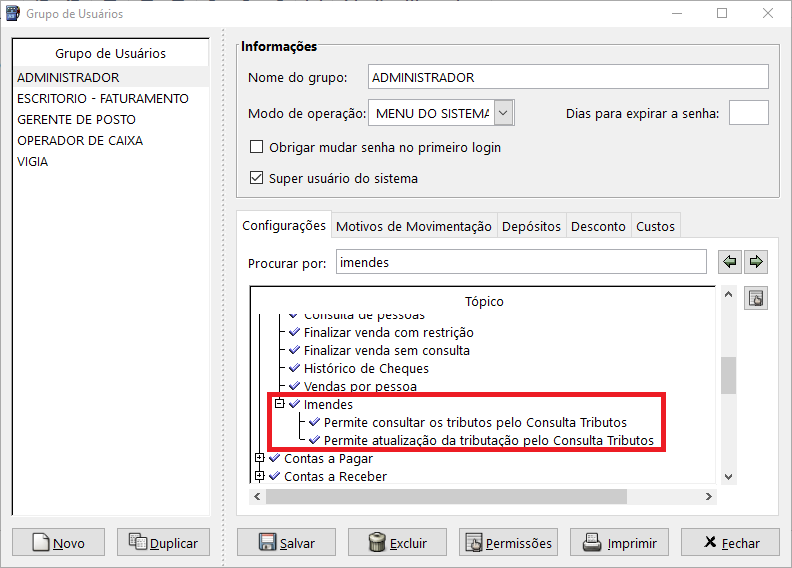The width and height of the screenshot is (792, 568).
Task: Toggle the Vendas por pessoa permission checkmark
Action: pos(294,386)
